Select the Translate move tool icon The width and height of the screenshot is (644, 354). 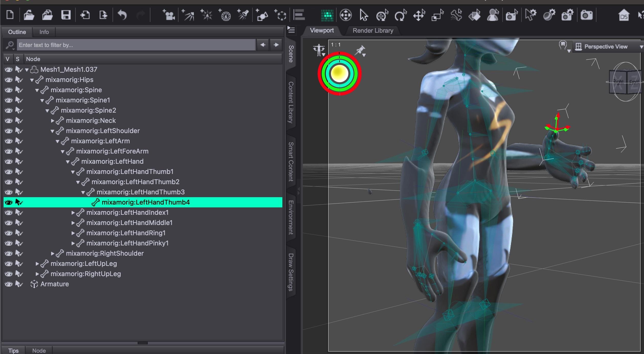pos(419,15)
